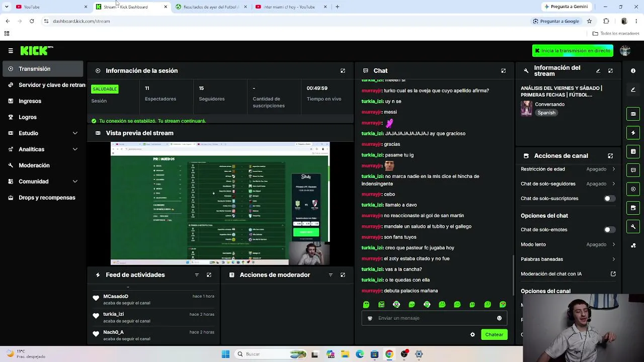Click Inicia la transmisión en directo button
644x362 pixels.
point(573,51)
